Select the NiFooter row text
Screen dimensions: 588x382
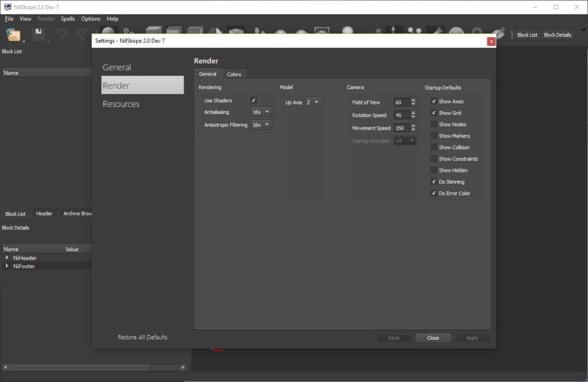24,266
